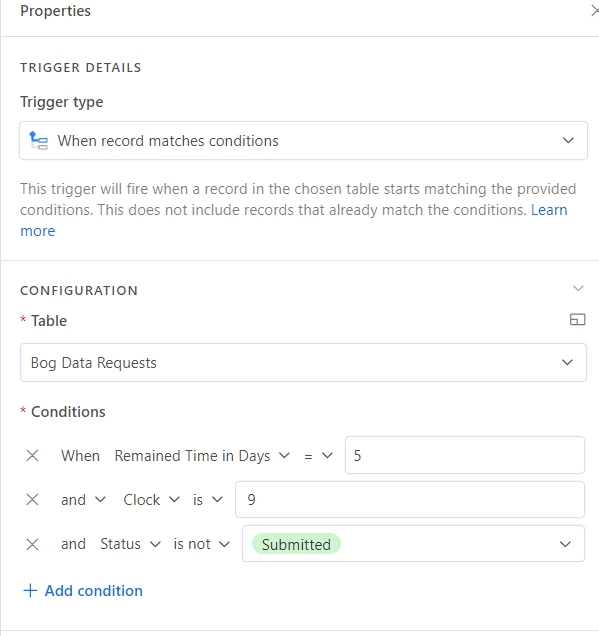Image resolution: width=599 pixels, height=636 pixels.
Task: Click the record trigger type icon
Action: (39, 141)
